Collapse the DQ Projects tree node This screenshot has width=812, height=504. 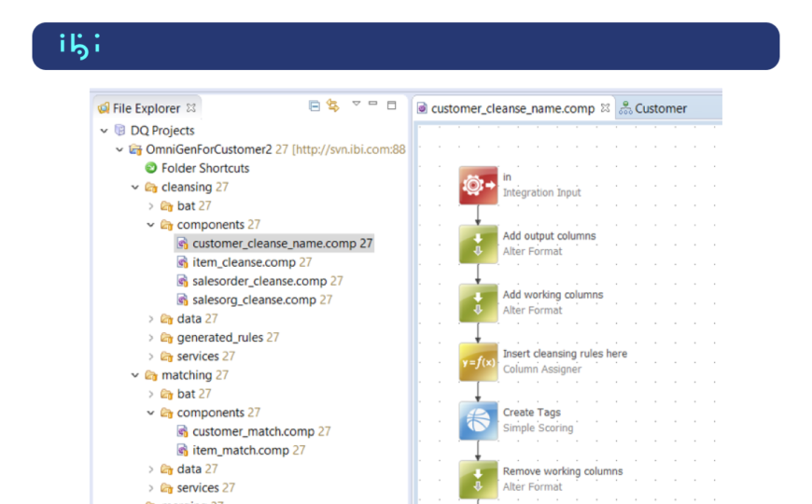click(x=105, y=131)
